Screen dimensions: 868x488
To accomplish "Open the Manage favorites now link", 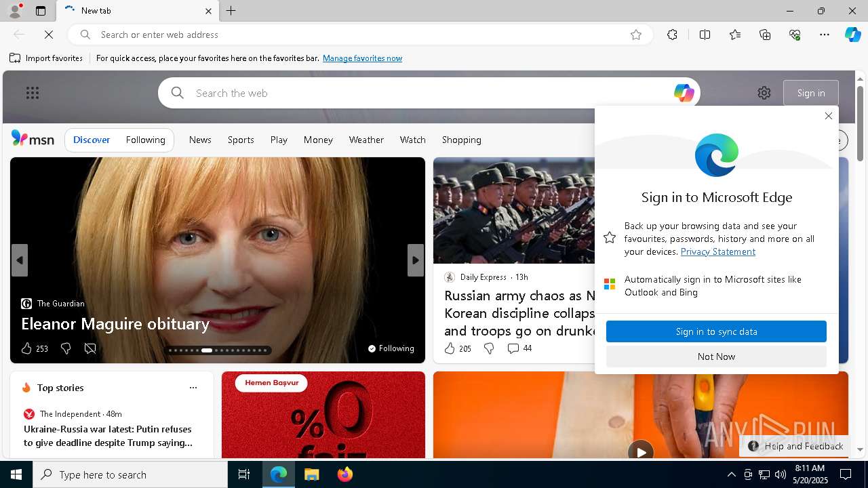I will tap(362, 58).
